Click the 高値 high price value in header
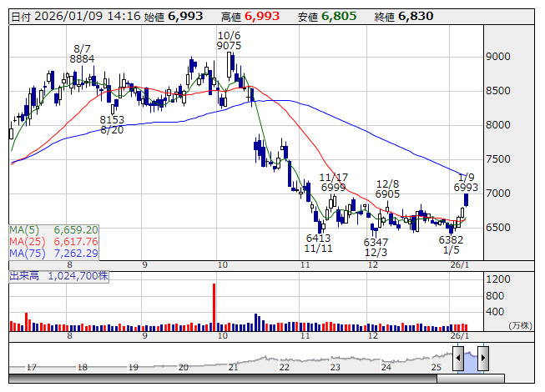 [x=262, y=16]
